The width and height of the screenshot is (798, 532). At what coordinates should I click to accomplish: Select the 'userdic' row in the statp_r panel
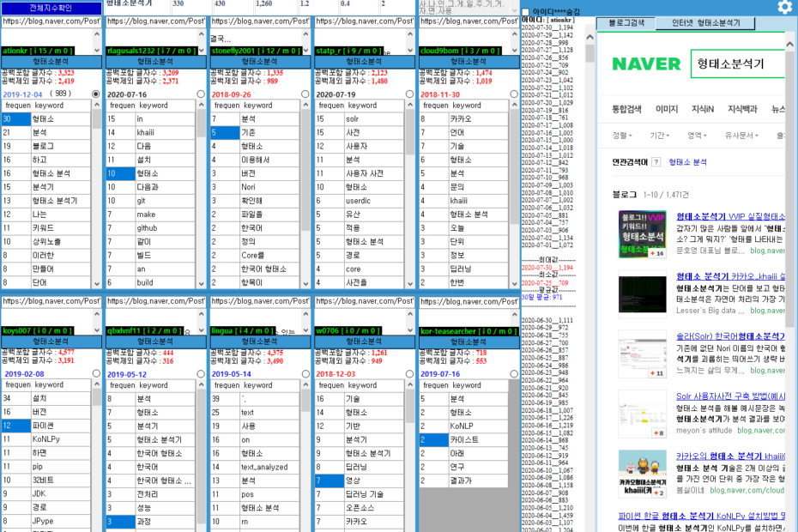pyautogui.click(x=359, y=201)
